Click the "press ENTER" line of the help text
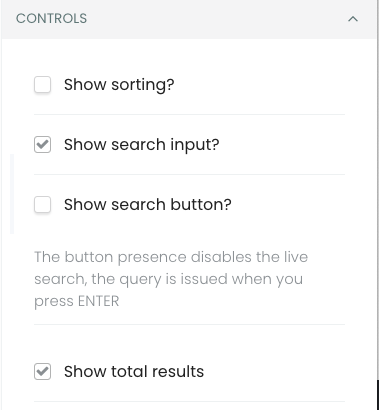The image size is (379, 410). (77, 302)
